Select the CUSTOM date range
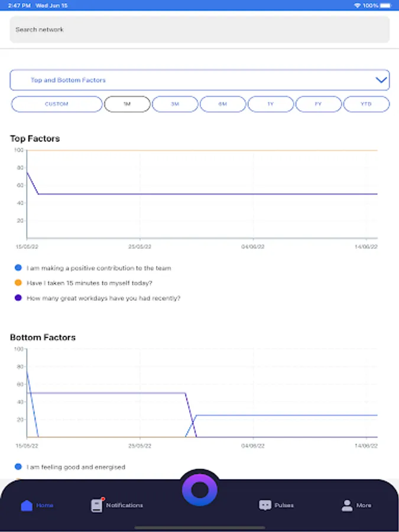The height and width of the screenshot is (532, 399). point(57,104)
